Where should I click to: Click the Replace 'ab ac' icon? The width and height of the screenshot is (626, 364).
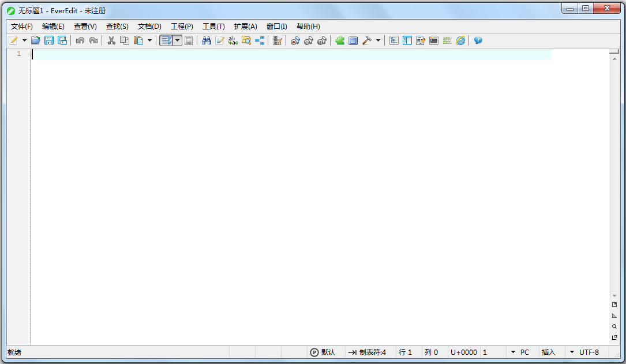point(233,40)
